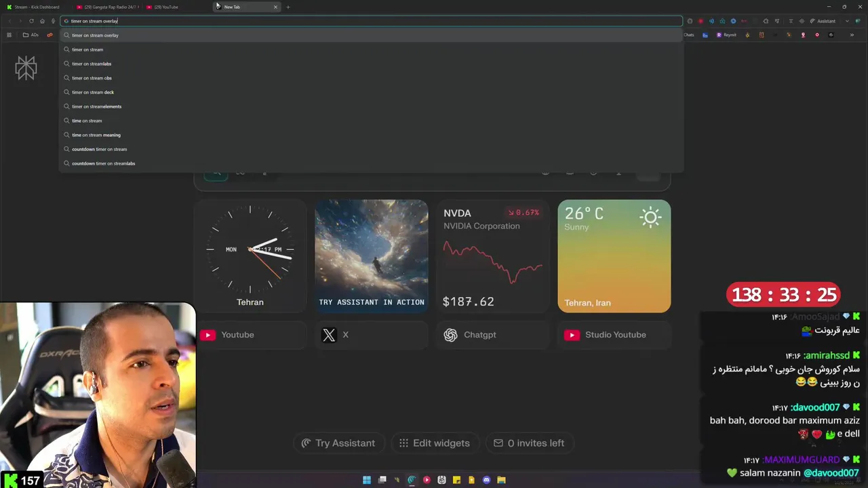Expand the dropdown arrow next to Assistant
Viewport: 868px width, 488px height.
(x=847, y=21)
